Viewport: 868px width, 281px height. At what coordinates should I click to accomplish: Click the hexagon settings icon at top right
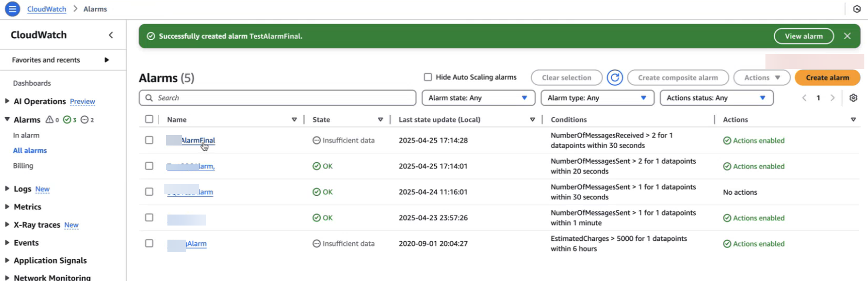(x=857, y=9)
